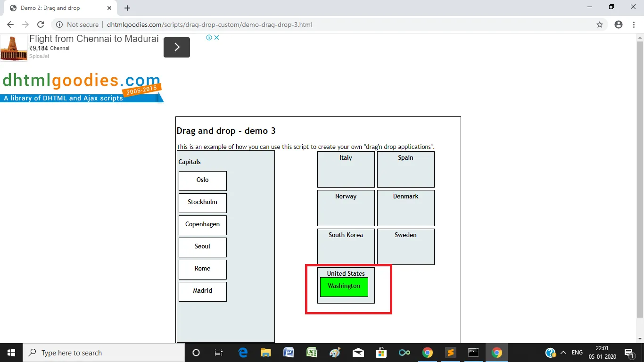Click the Oslo capital box
The height and width of the screenshot is (362, 644).
click(203, 181)
